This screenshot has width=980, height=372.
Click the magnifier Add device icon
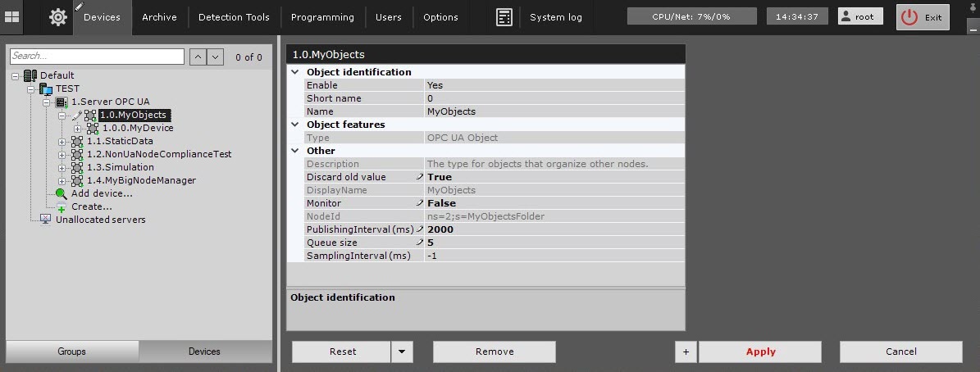coord(62,194)
